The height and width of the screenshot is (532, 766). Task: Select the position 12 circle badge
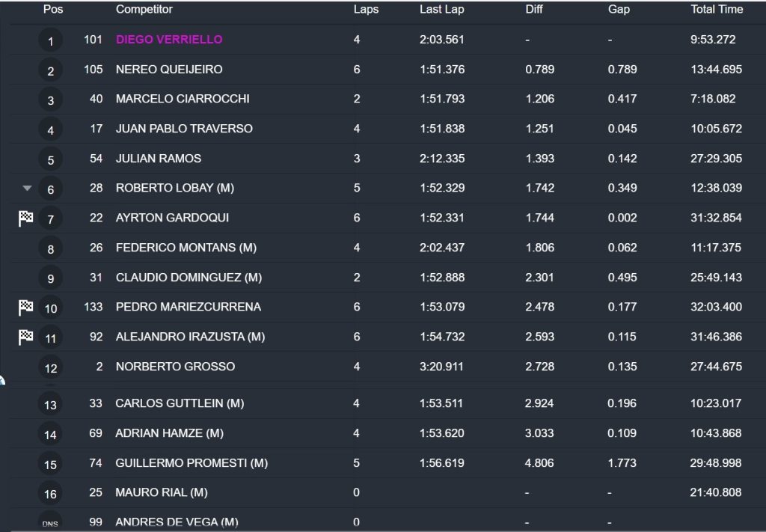[x=50, y=367]
